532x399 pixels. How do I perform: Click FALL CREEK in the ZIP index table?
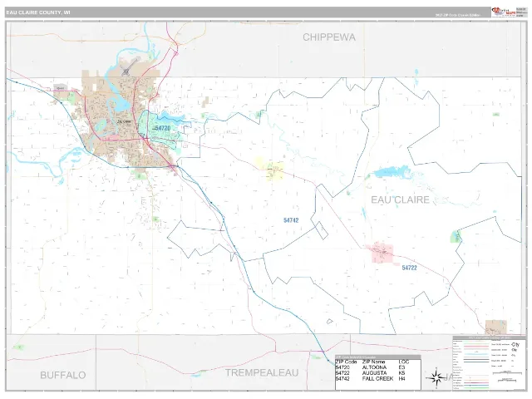[x=377, y=379]
